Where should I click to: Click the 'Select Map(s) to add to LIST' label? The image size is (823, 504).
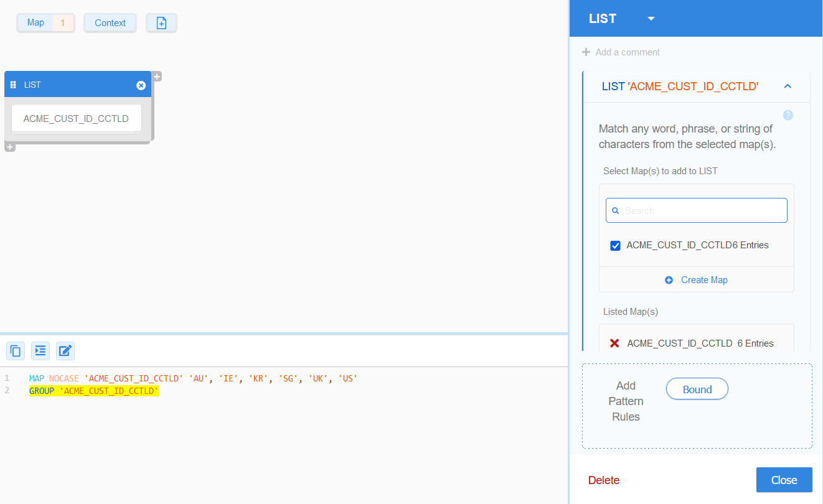[x=661, y=171]
